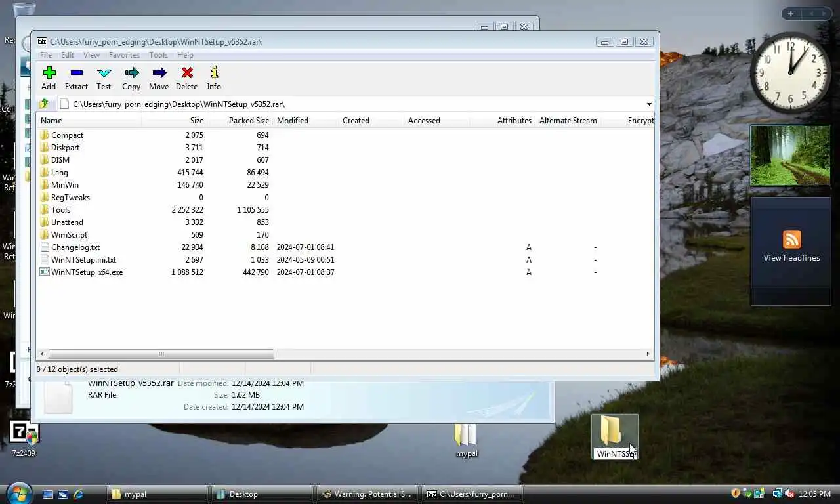Screen dimensions: 840x504
Task: Select the WinNTSetup_x64.exe file icon
Action: pos(45,272)
